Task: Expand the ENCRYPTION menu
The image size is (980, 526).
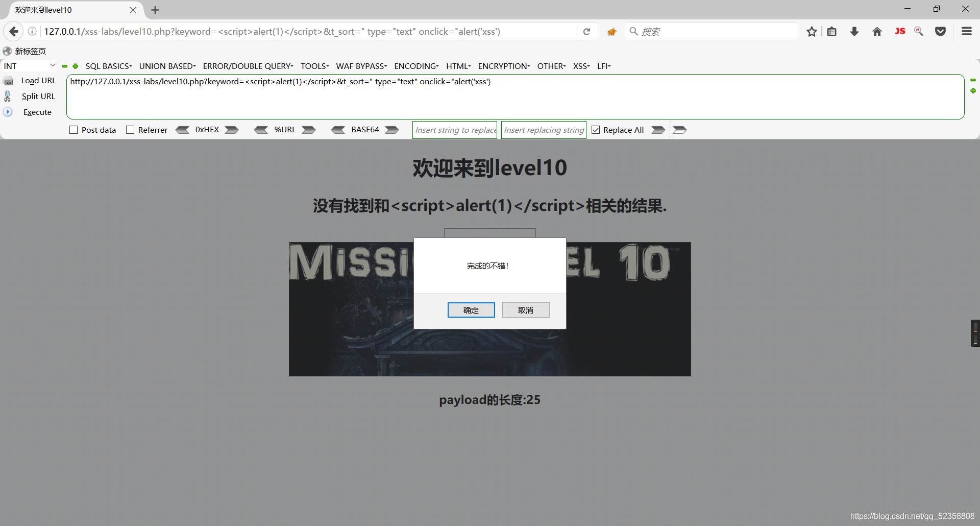Action: click(x=504, y=66)
